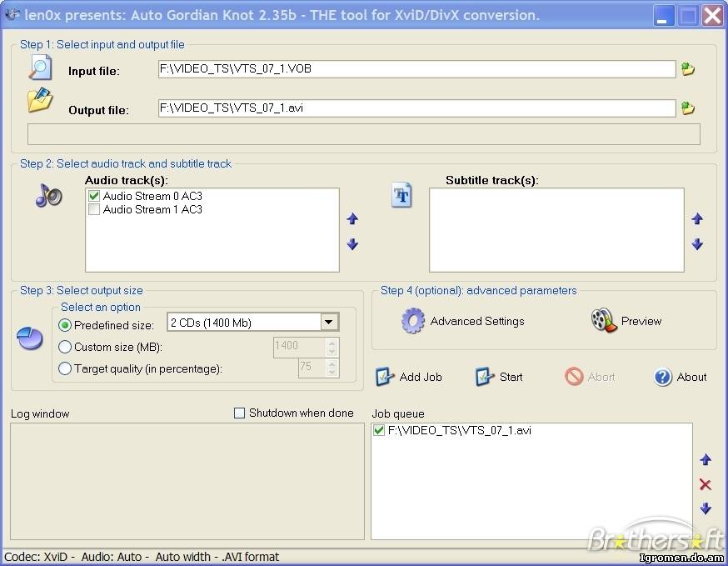728x566 pixels.
Task: Click the output size pie chart icon
Action: point(30,338)
